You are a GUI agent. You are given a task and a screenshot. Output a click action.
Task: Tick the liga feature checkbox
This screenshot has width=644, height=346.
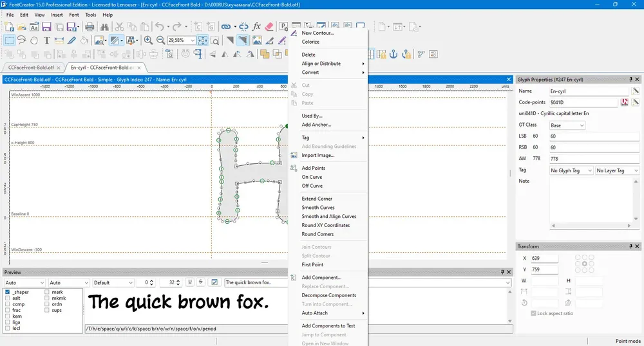pos(8,322)
